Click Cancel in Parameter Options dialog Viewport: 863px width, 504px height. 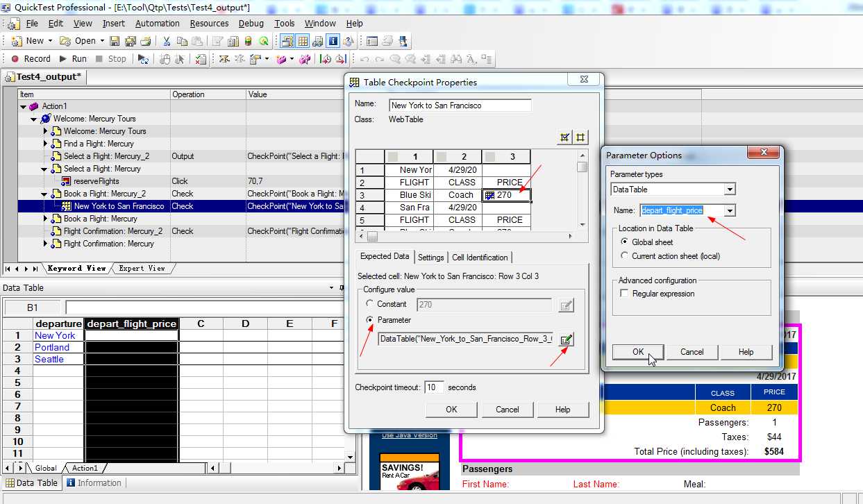692,352
